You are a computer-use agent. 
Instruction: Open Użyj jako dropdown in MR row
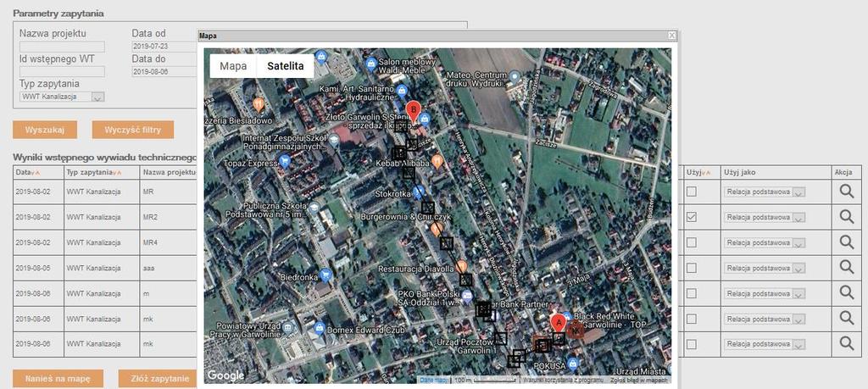tap(765, 192)
